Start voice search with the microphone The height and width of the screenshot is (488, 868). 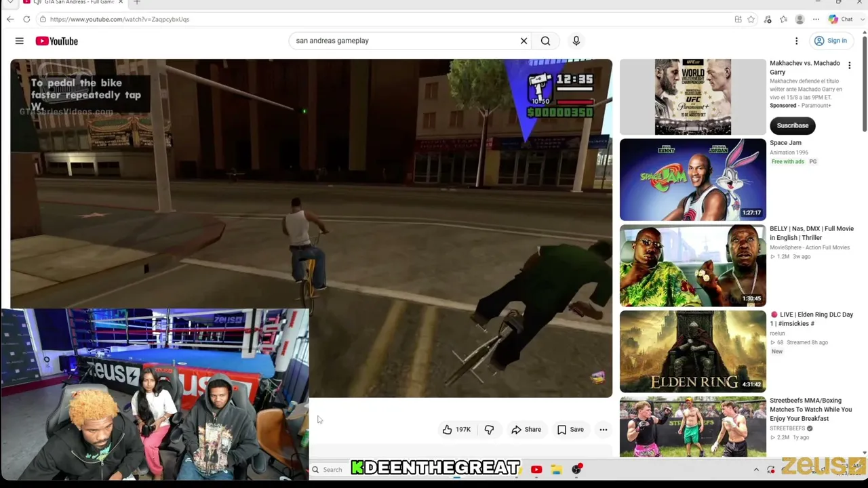click(x=576, y=41)
